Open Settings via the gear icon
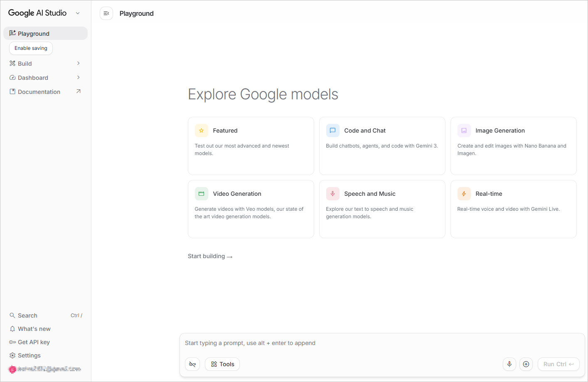 12,355
